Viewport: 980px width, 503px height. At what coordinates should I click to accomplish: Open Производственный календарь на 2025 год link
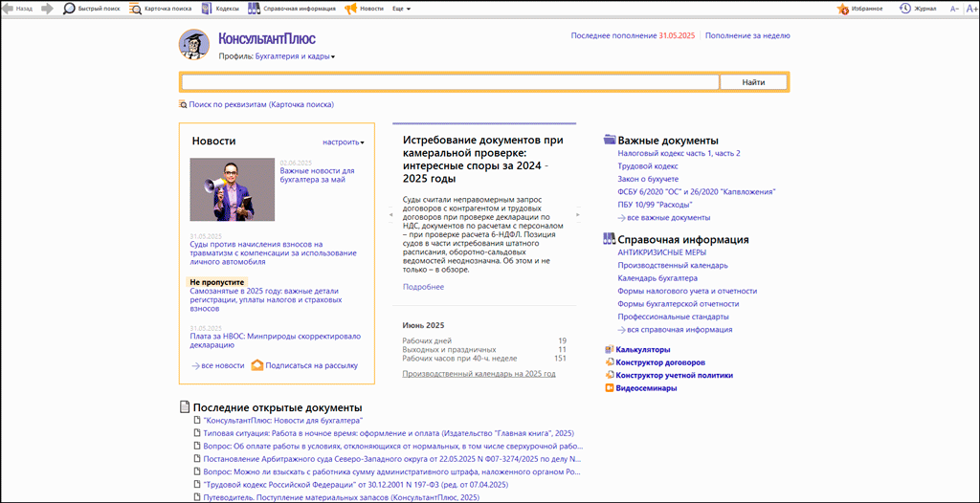pyautogui.click(x=479, y=374)
